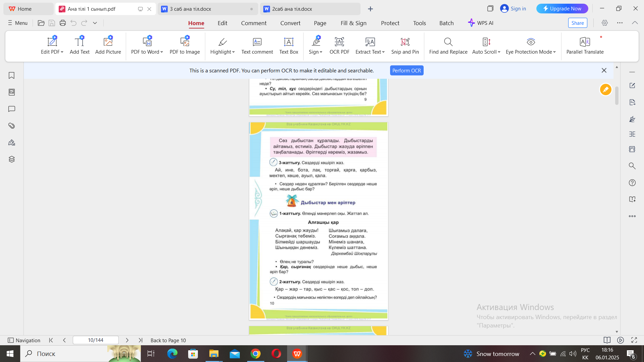Select the Snip and Pin tool
644x362 pixels.
pyautogui.click(x=405, y=42)
